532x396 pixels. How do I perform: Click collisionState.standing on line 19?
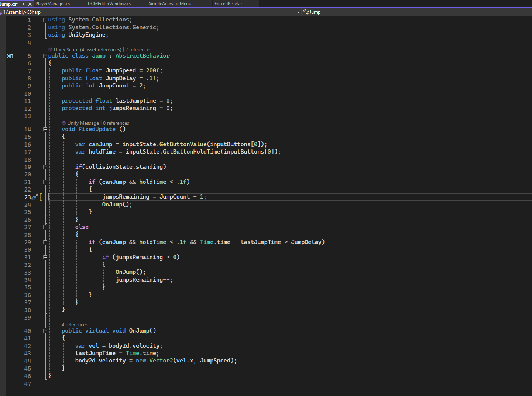(124, 167)
